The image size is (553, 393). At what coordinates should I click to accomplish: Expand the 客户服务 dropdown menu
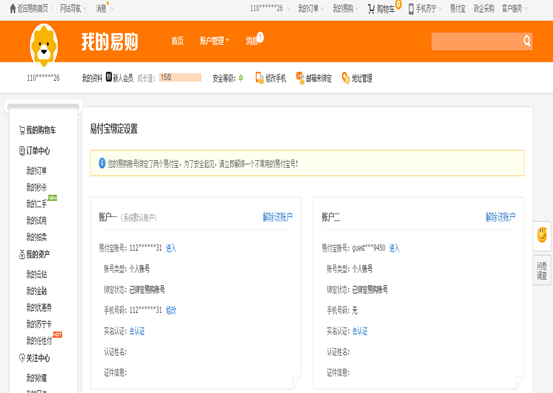(x=515, y=8)
